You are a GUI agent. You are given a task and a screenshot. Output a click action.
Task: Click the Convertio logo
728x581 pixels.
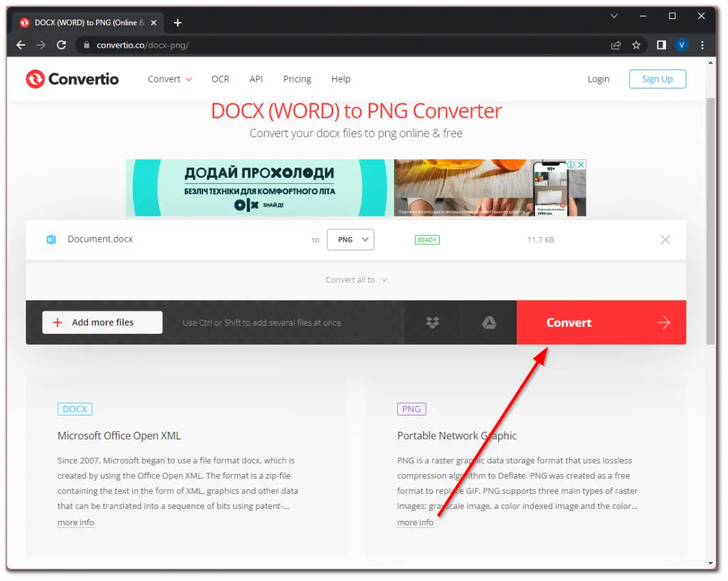[72, 79]
